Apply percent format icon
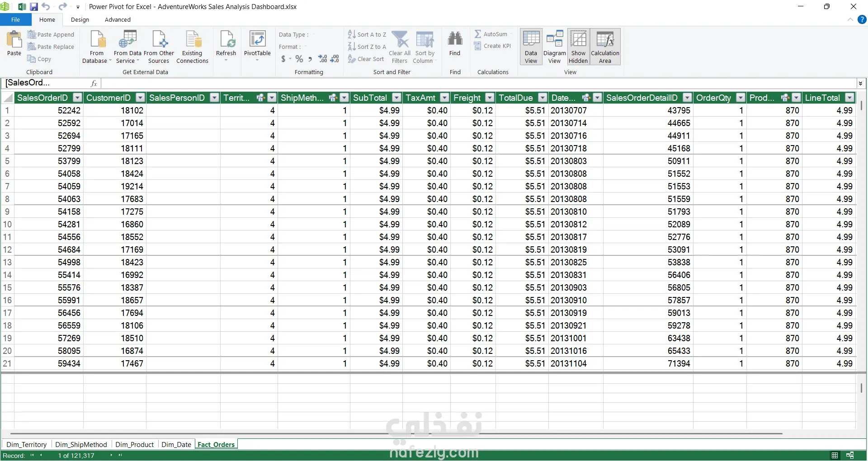The width and height of the screenshot is (868, 461). (x=299, y=59)
